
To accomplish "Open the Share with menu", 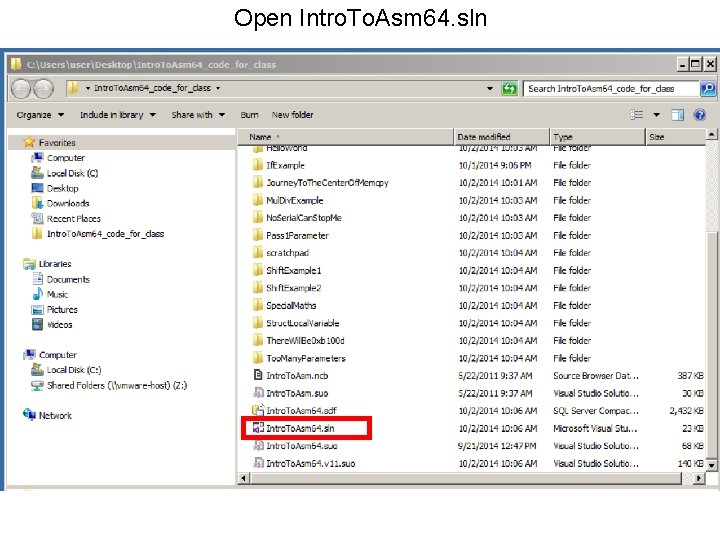I will click(x=198, y=115).
